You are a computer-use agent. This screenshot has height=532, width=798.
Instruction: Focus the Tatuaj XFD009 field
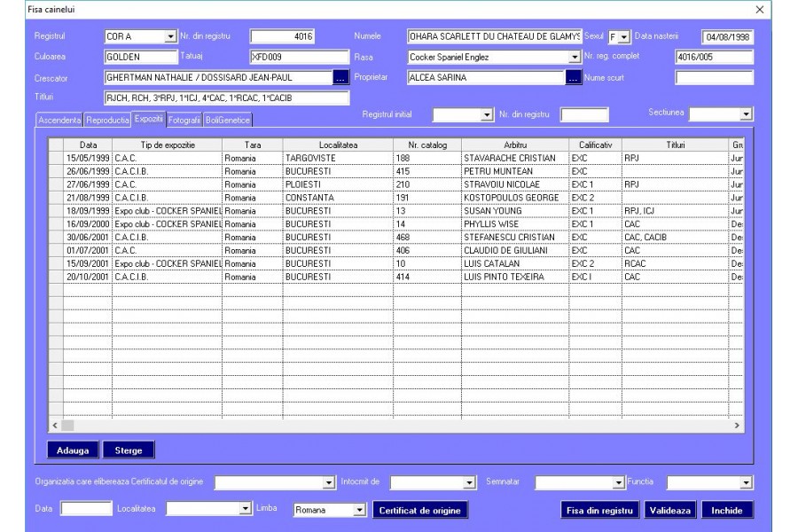(300, 57)
